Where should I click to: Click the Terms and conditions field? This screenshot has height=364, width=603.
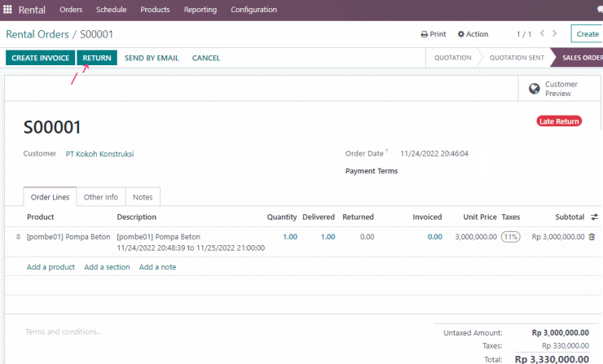64,331
